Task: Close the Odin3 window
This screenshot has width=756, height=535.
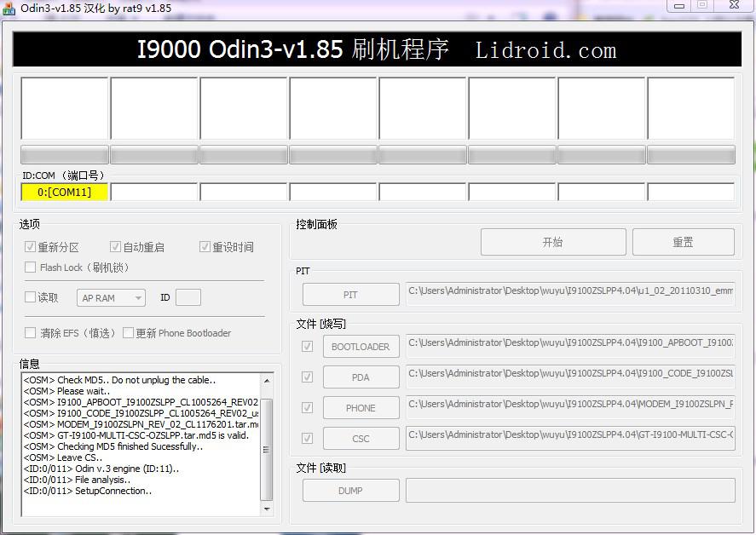Action: [x=735, y=5]
